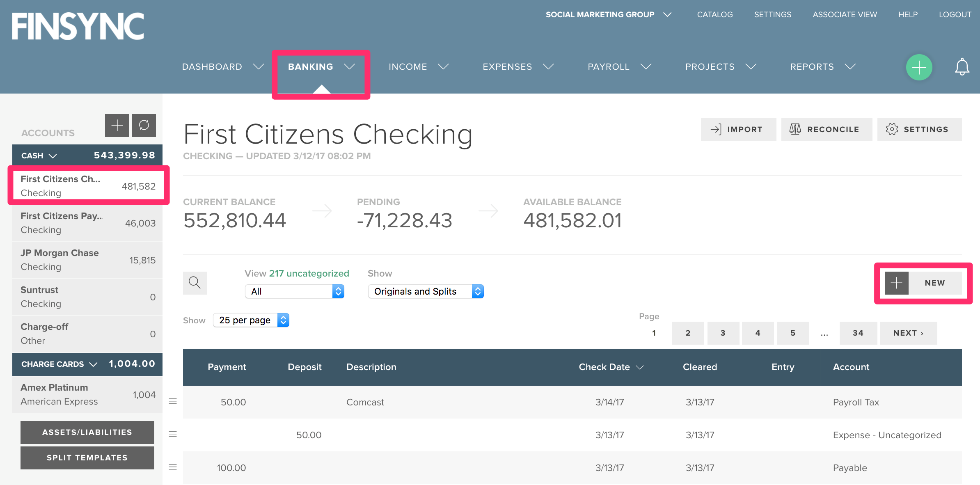Open the transaction search magnifier
Screen dimensions: 980x485
click(195, 283)
